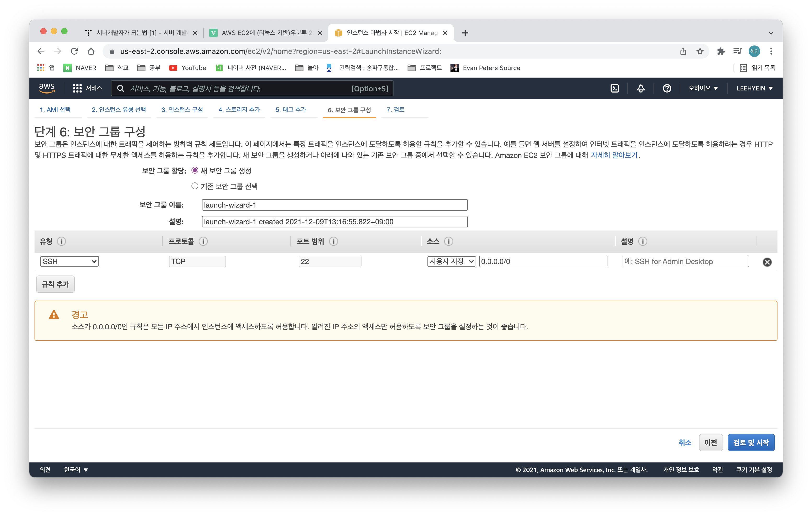812x516 pixels.
Task: Bookmark page with the star icon
Action: (x=700, y=51)
